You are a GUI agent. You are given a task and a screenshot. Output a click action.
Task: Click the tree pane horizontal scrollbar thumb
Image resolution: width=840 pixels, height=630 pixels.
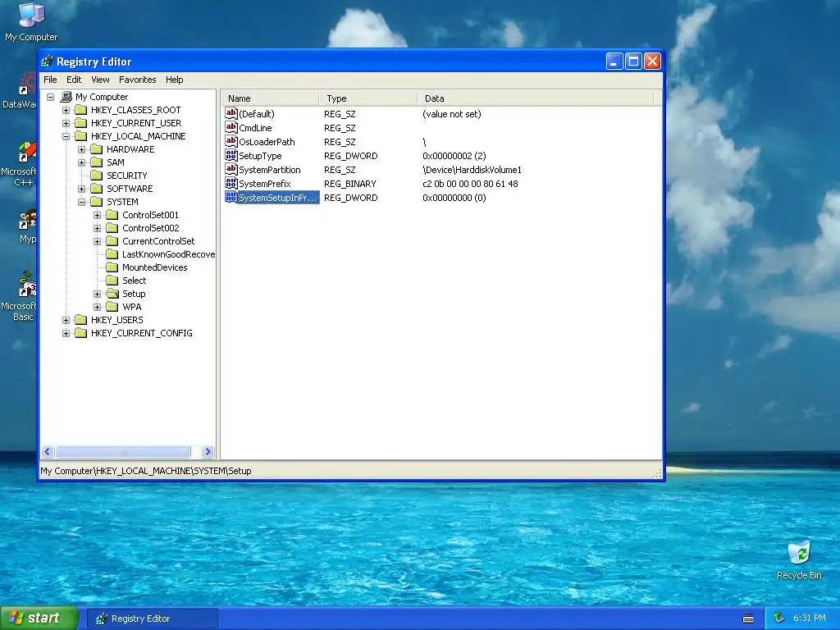click(123, 452)
